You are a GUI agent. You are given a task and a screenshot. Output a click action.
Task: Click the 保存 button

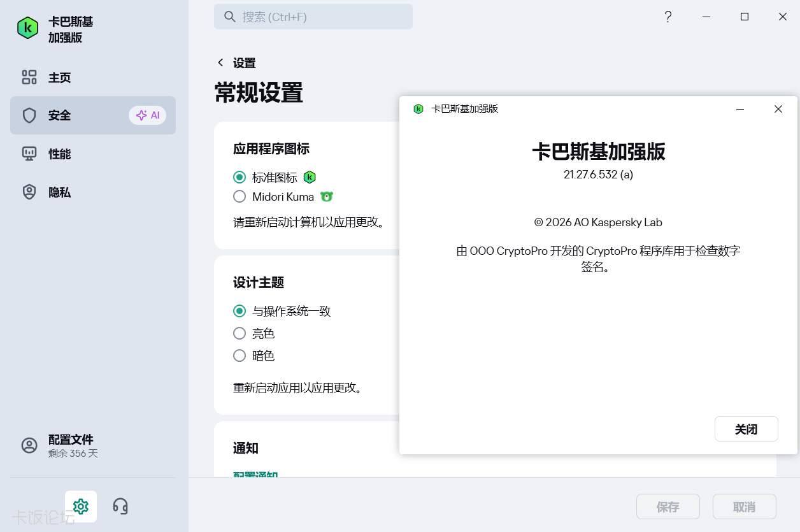(668, 507)
